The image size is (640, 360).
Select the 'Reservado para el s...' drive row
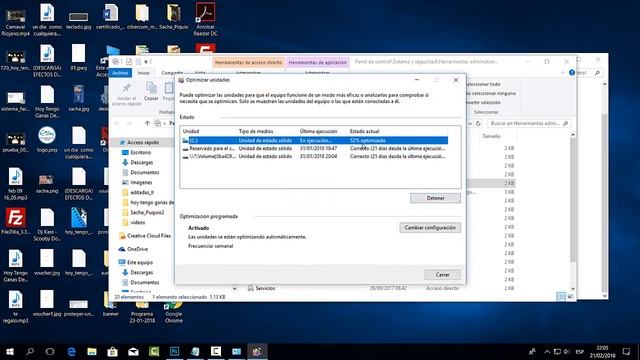coord(315,149)
